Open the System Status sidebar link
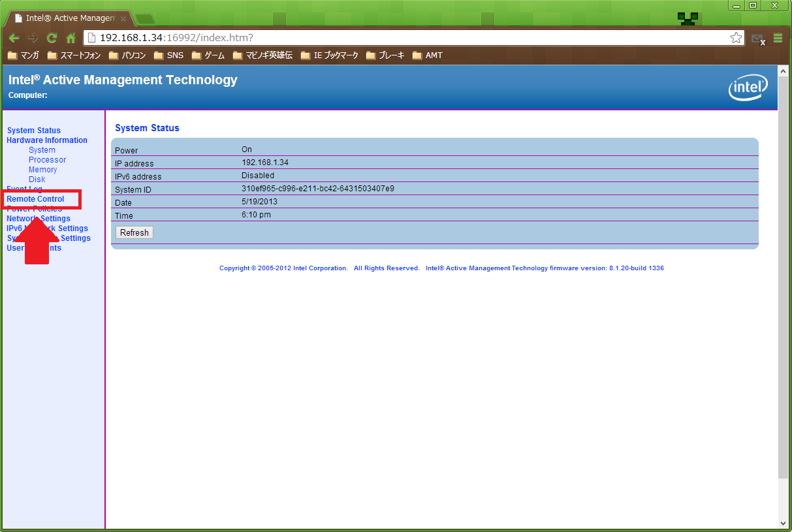The height and width of the screenshot is (532, 792). (34, 131)
